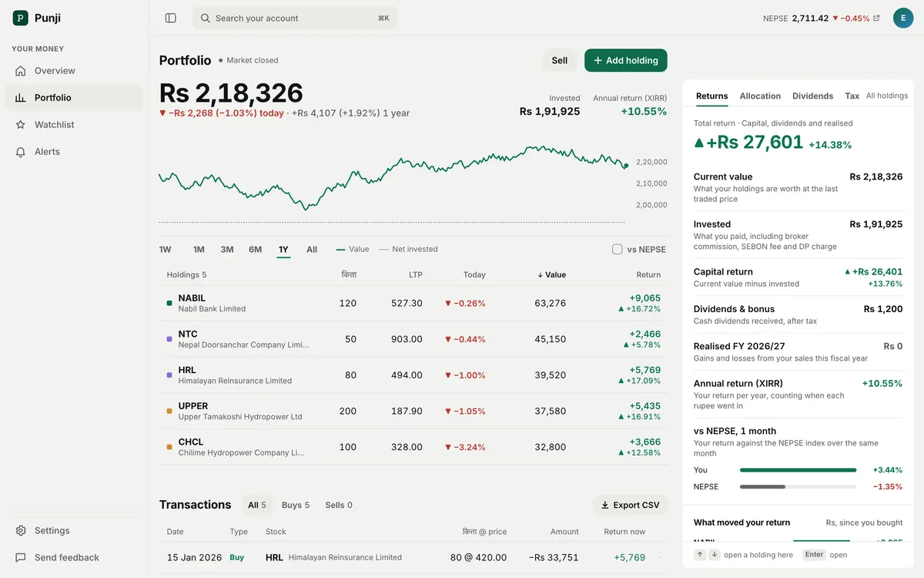Switch to the Dividends tab
Screen dimensions: 924x578
click(812, 96)
